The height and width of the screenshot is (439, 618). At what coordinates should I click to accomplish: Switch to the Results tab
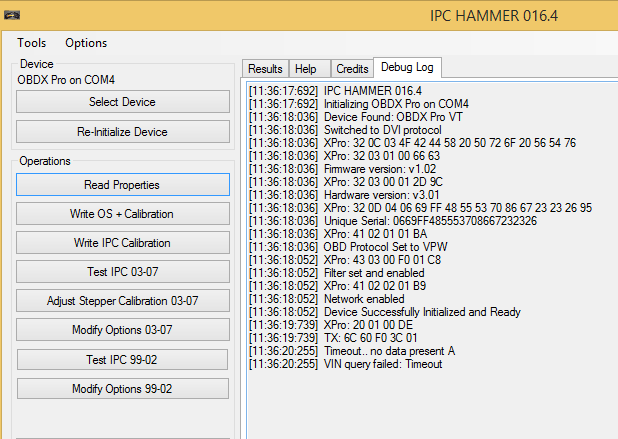click(265, 69)
